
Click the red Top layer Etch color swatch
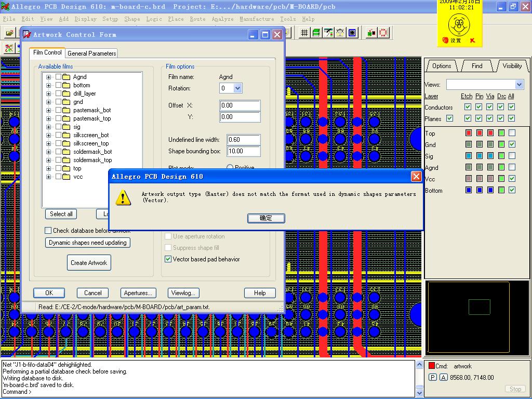[x=468, y=133]
